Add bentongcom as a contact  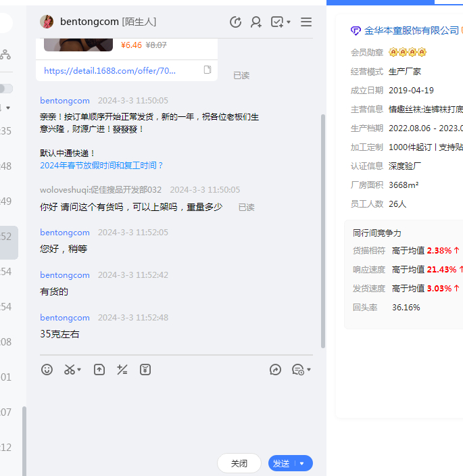[x=255, y=22]
